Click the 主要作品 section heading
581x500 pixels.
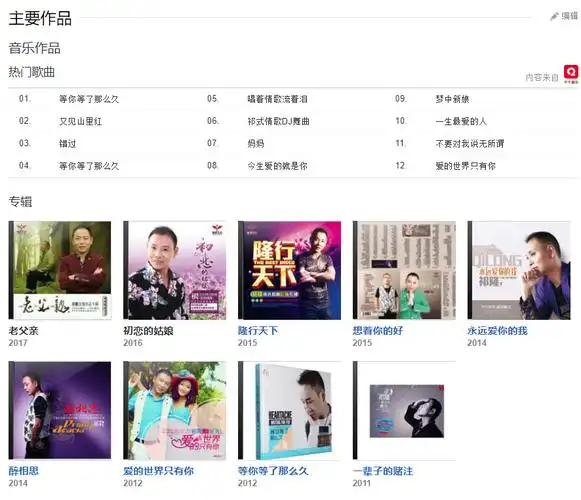40,18
